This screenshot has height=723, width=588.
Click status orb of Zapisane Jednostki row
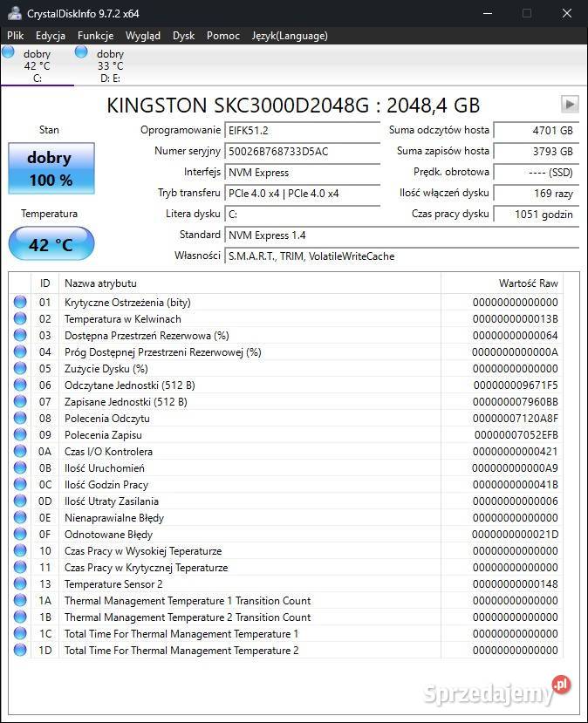[x=20, y=401]
